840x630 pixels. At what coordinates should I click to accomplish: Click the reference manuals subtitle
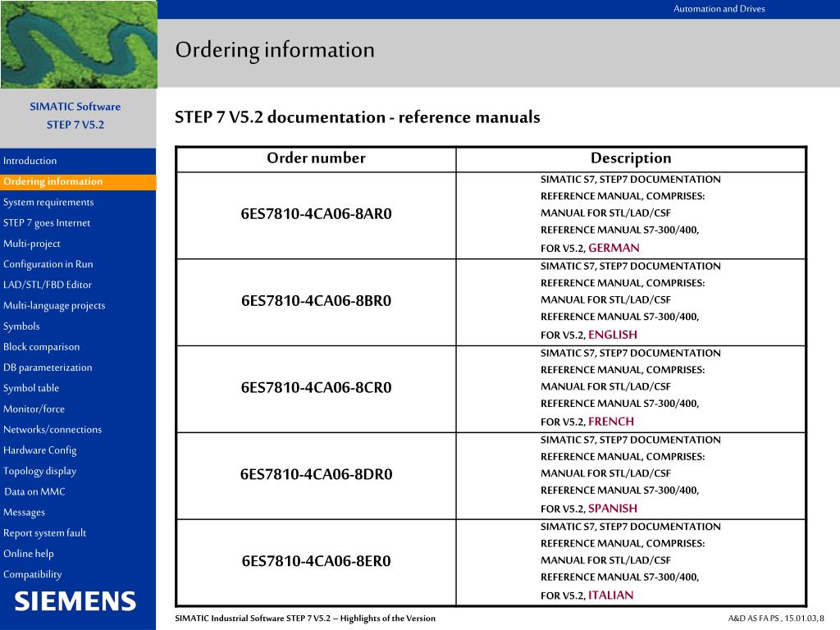tap(358, 117)
